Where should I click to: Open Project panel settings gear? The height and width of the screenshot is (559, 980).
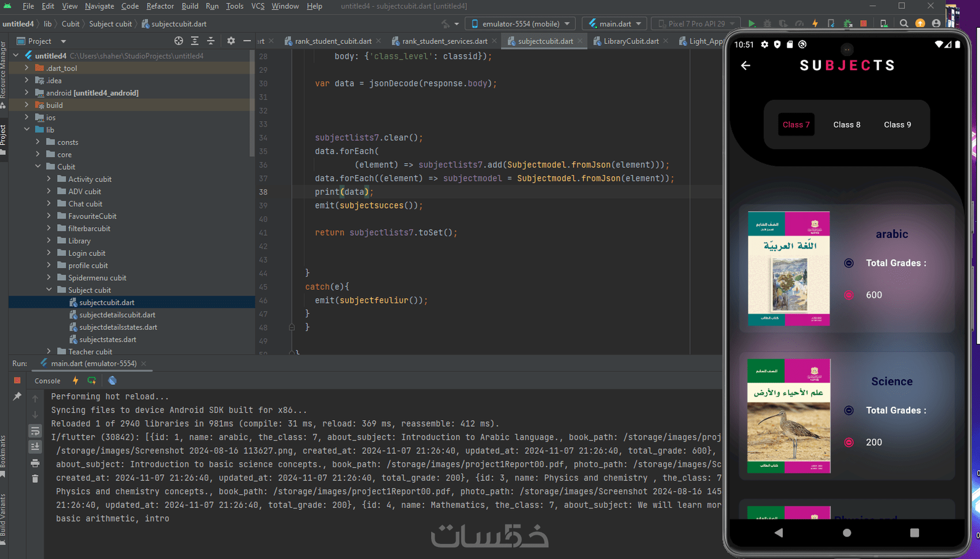(x=231, y=41)
